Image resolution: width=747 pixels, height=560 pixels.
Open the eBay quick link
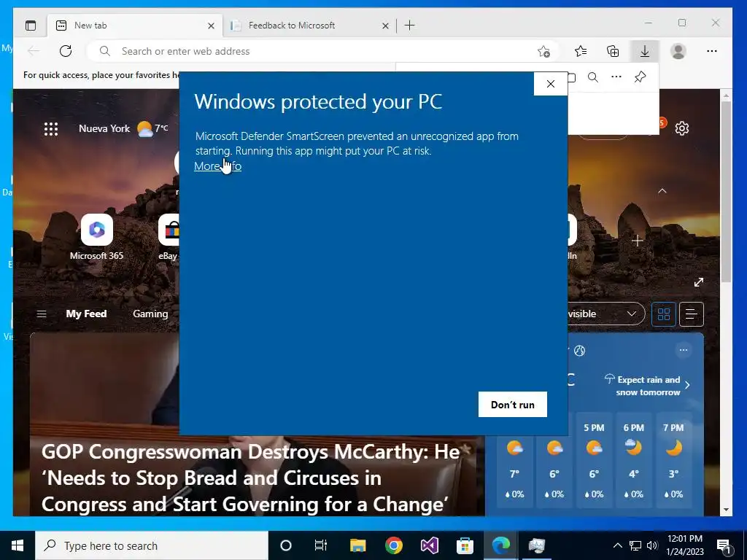click(x=169, y=237)
